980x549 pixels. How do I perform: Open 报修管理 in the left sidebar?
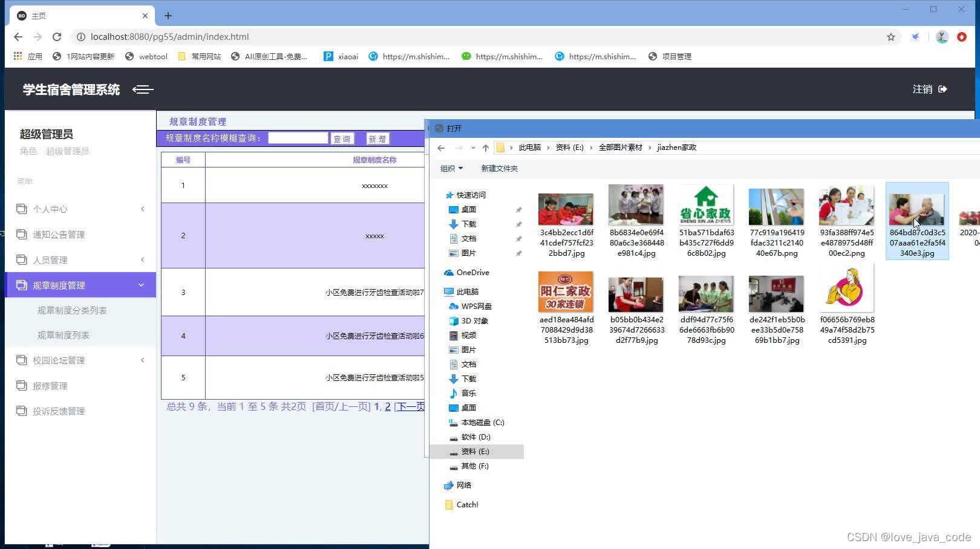point(51,385)
